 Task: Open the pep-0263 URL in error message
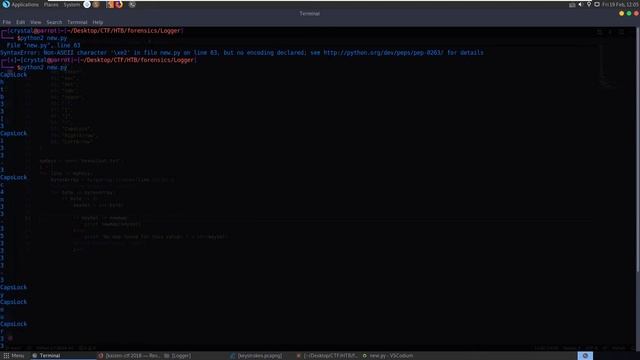click(383, 53)
